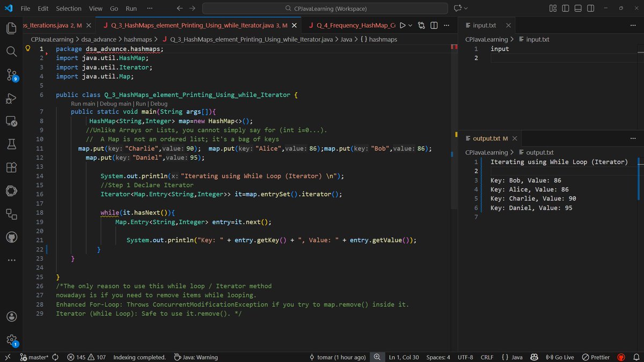Open overflow menu ellipsis after Run
This screenshot has height=362, width=644.
pos(149,9)
